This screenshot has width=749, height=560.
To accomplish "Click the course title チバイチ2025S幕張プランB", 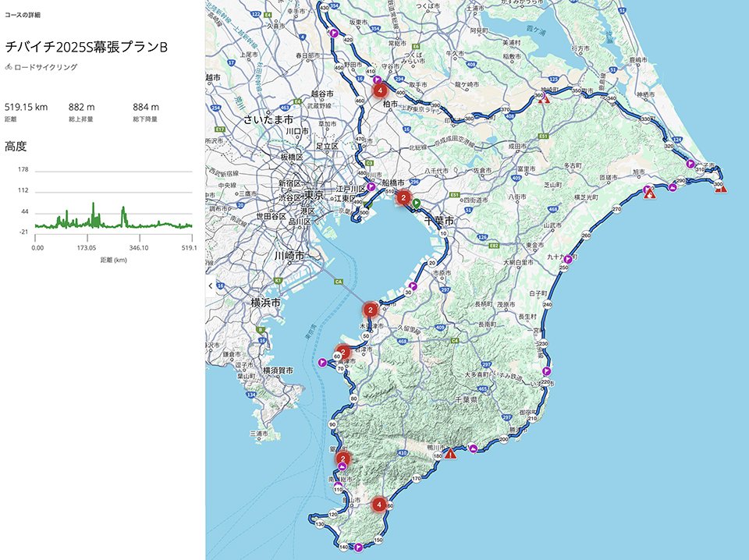I will (87, 47).
